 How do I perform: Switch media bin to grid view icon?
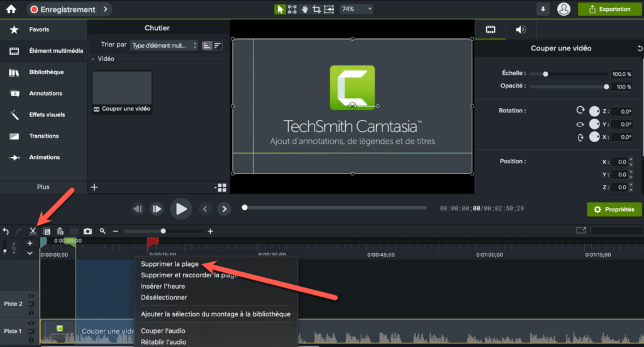tap(221, 188)
